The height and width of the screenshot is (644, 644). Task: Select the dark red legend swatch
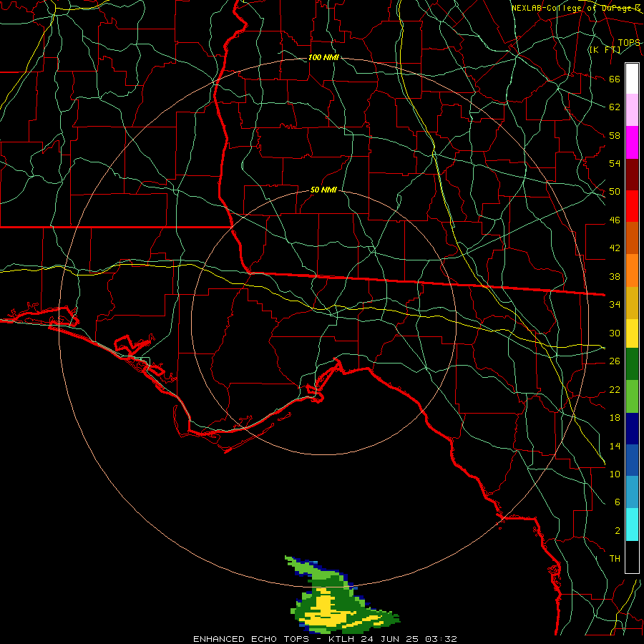coord(632,175)
